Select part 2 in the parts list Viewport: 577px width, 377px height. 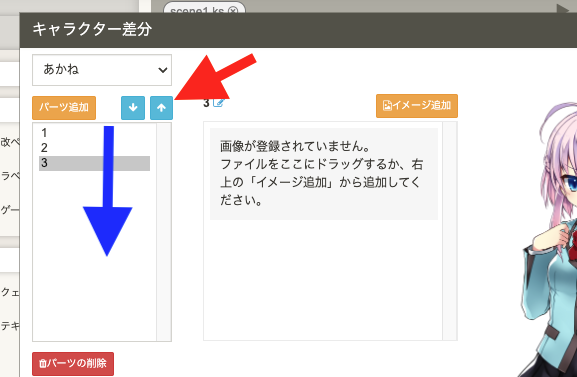(94, 148)
